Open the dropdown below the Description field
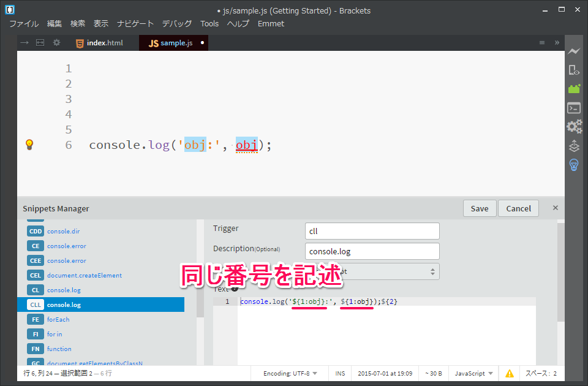Image resolution: width=588 pixels, height=386 pixels. (372, 271)
